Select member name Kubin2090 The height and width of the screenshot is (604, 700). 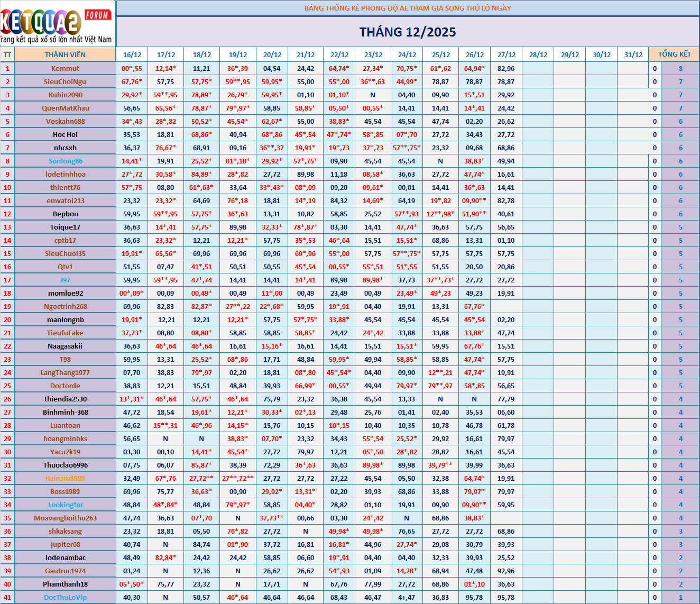(65, 95)
